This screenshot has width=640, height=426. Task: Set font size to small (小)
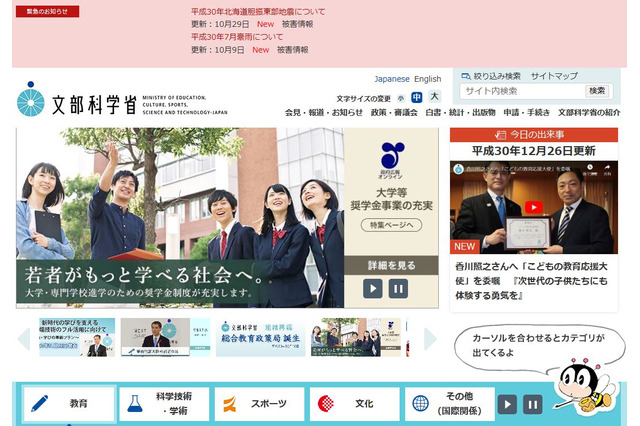pyautogui.click(x=400, y=98)
